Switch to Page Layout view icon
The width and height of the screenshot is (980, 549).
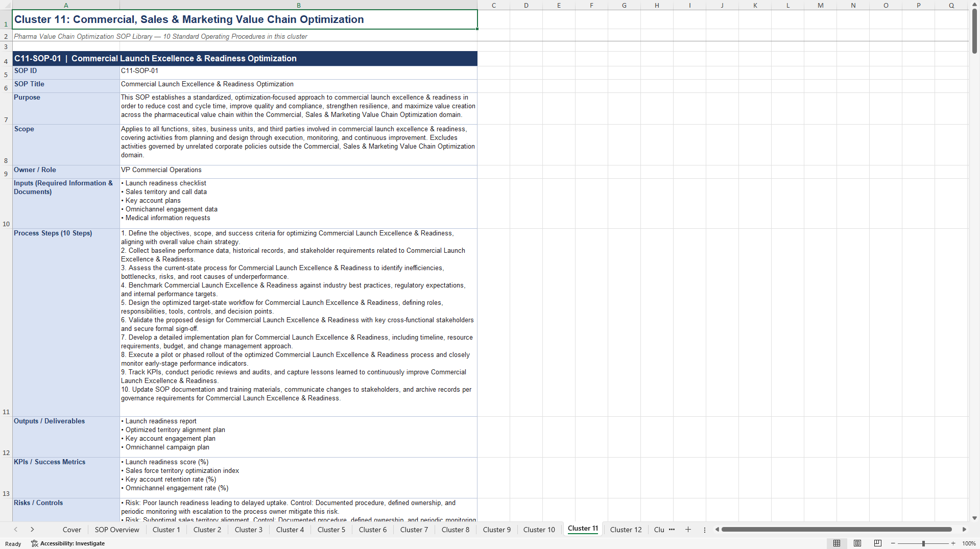point(857,543)
